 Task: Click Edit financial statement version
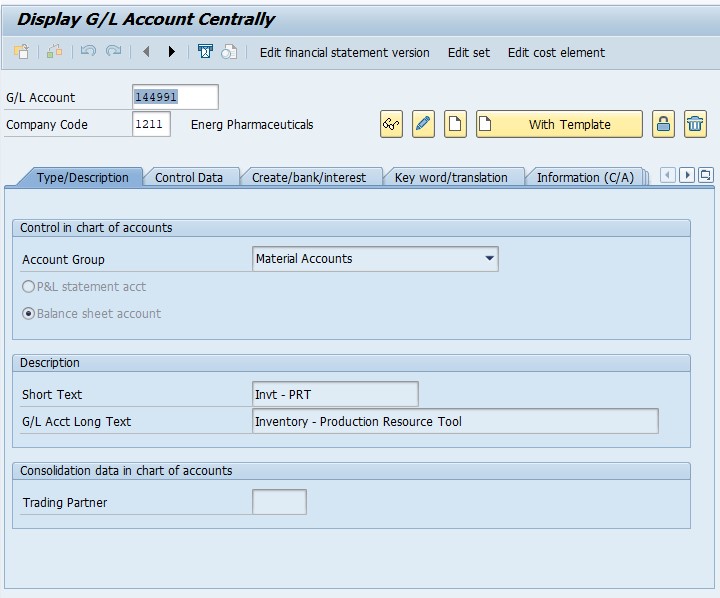pos(344,53)
